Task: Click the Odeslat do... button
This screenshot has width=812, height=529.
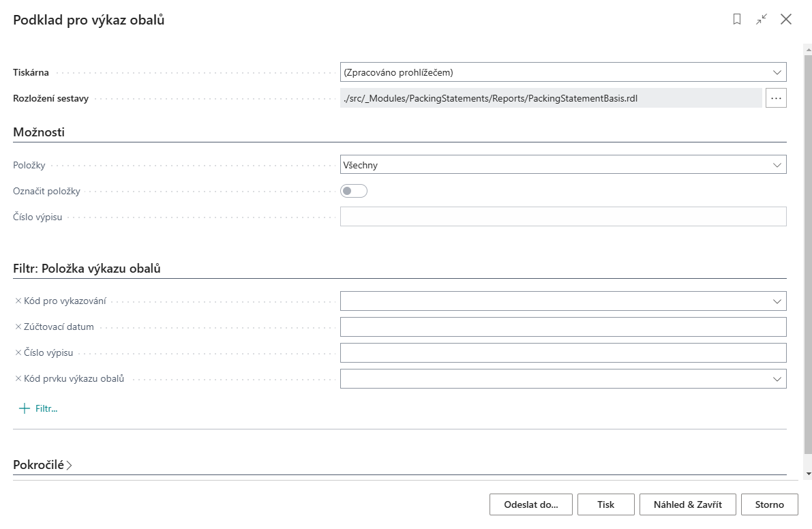Action: [x=530, y=504]
